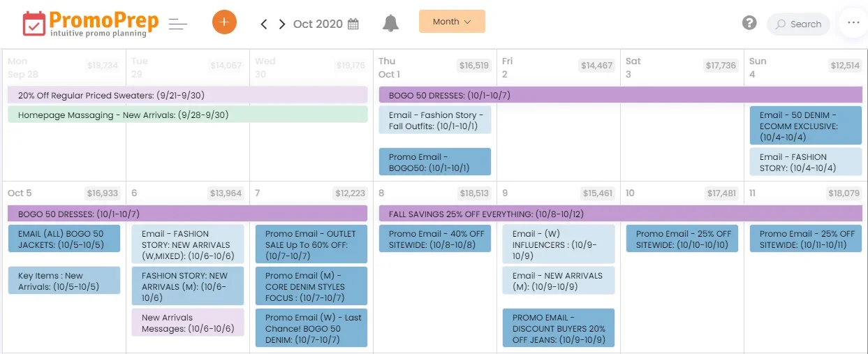This screenshot has height=354, width=868.
Task: Go to previous month arrow
Action: [x=264, y=24]
